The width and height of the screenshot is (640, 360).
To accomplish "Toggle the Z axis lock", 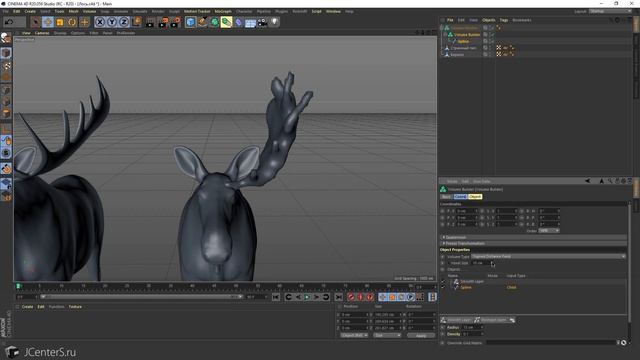I will pyautogui.click(x=124, y=22).
